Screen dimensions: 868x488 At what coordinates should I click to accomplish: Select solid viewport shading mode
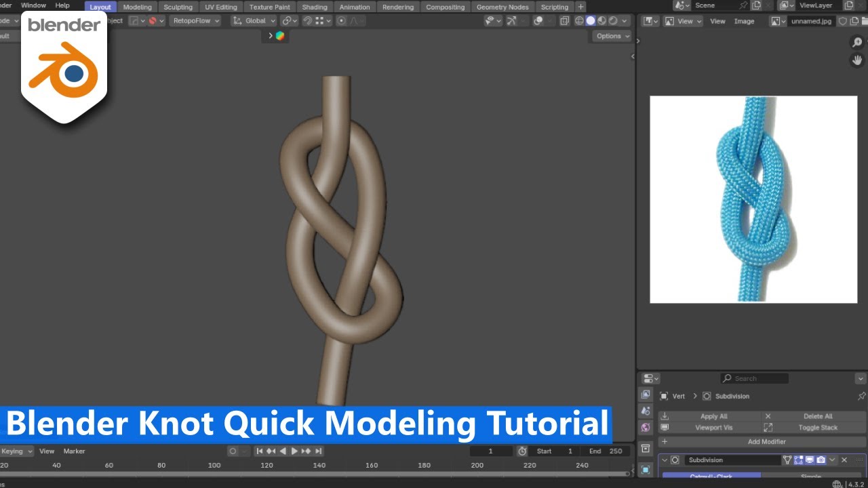point(590,21)
